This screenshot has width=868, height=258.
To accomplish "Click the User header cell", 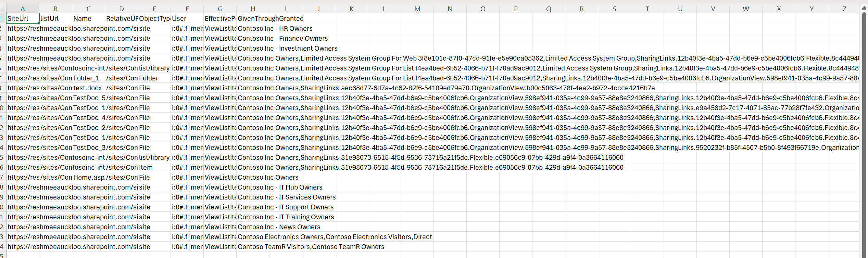I will [187, 18].
